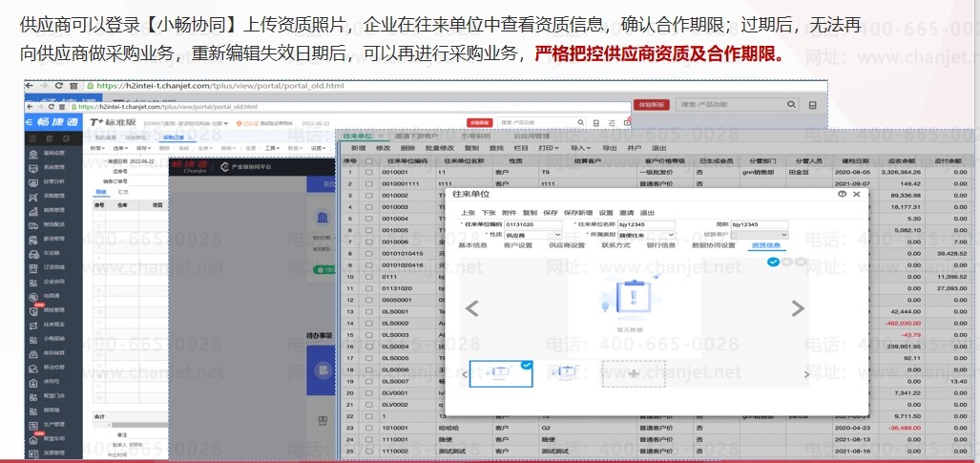Screen dimensions: 980x463
Task: Check the row checkbox for 05050001
Action: [369, 300]
